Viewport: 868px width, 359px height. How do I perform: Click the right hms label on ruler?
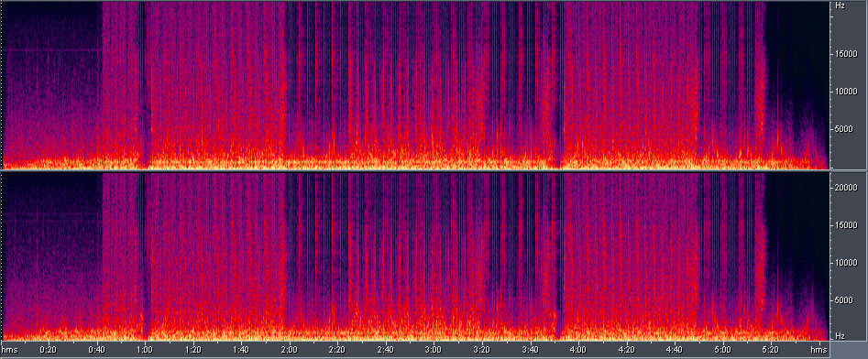[819, 350]
